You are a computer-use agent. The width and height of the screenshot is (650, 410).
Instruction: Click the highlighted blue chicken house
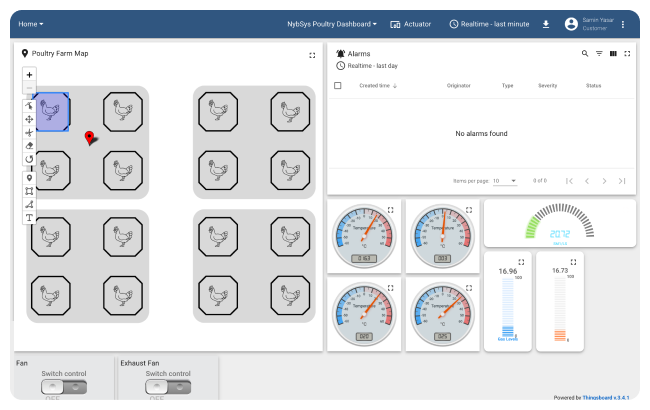(51, 112)
